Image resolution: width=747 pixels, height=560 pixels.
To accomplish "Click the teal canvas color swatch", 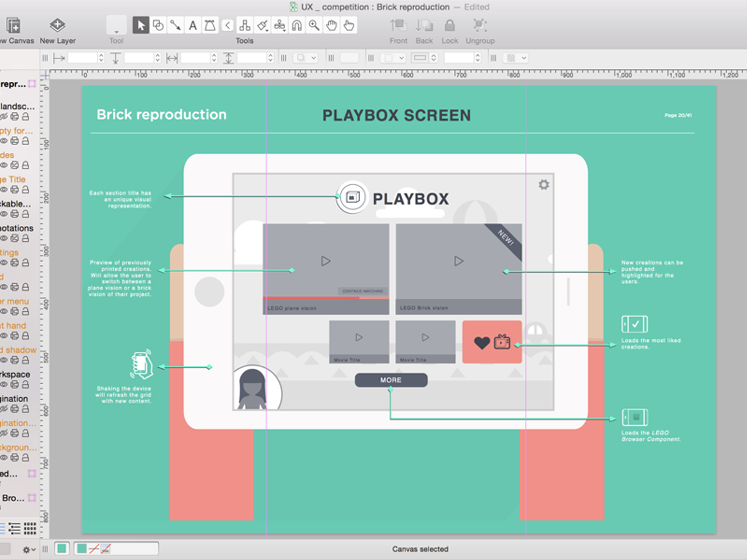I will click(x=62, y=548).
